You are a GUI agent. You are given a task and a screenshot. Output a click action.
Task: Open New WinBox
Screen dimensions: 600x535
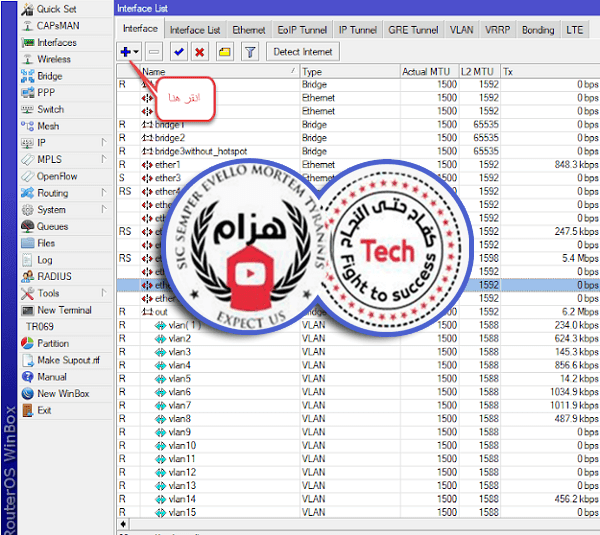[x=65, y=393]
